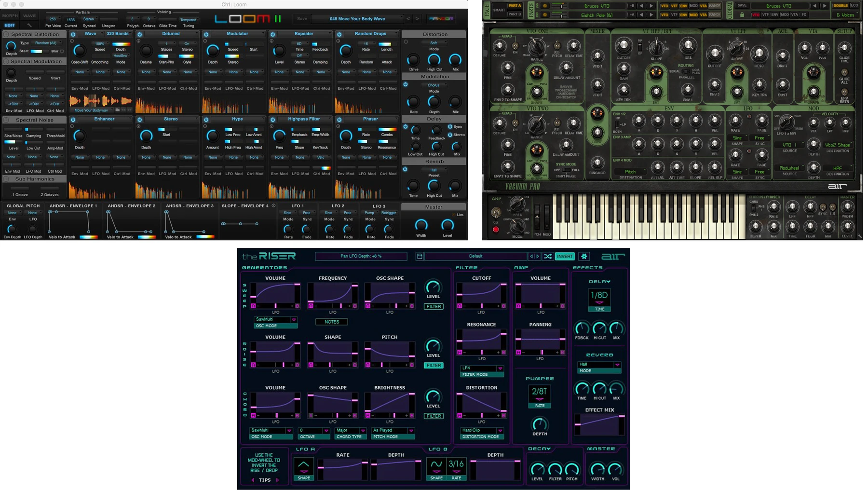Click the ECO button in Vacuum Pro
Viewport: 868px width, 491px height.
(x=854, y=6)
